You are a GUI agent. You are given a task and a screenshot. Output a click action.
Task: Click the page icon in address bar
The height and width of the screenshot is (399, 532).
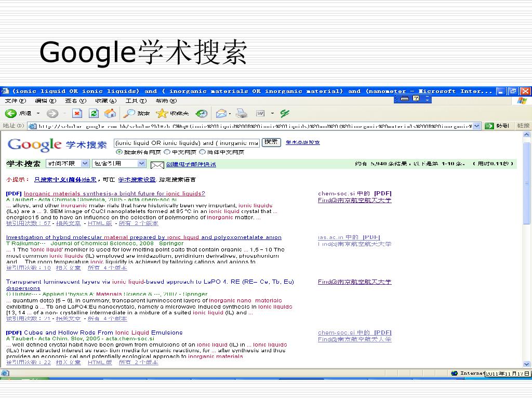pos(33,126)
